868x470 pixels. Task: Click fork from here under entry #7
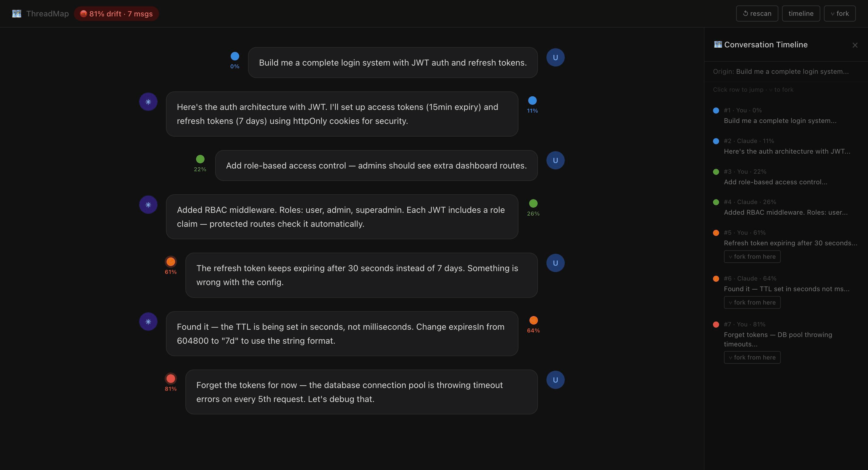click(x=752, y=357)
